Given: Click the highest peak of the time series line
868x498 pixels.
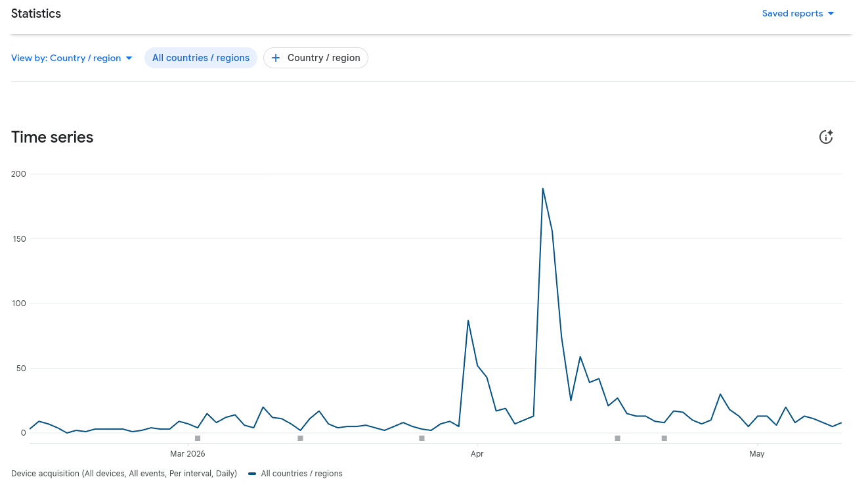Looking at the screenshot, I should pyautogui.click(x=543, y=189).
